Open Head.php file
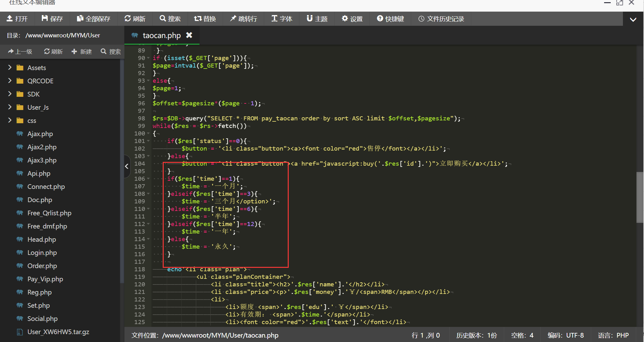The image size is (644, 342). coord(41,239)
